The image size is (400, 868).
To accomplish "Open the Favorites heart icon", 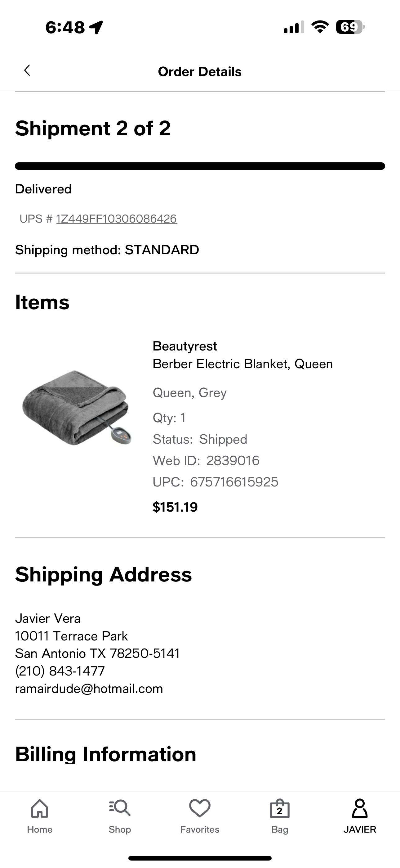I will 200,808.
